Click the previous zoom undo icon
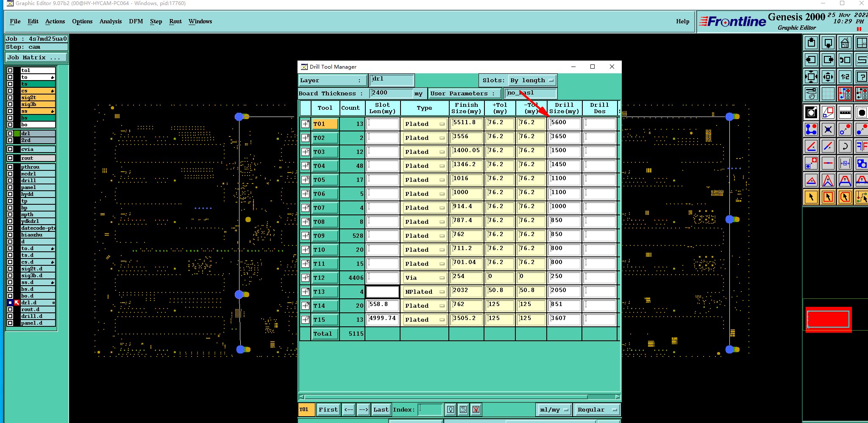 coord(845,60)
